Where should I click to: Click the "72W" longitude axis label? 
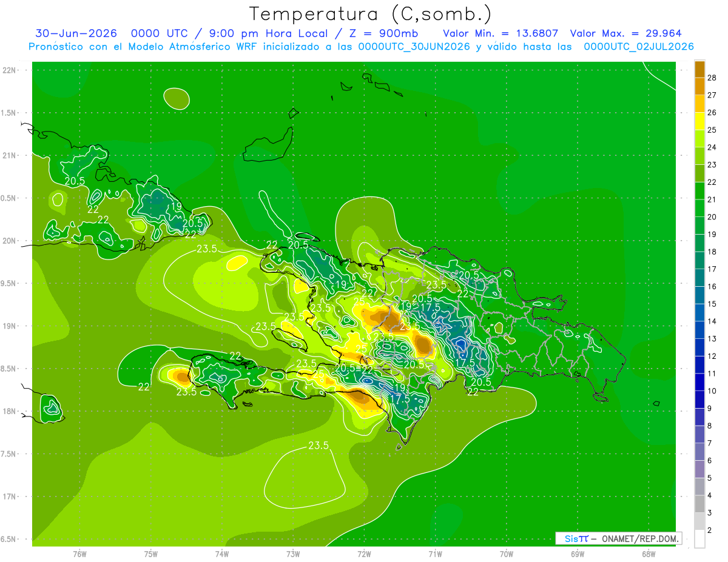(364, 554)
